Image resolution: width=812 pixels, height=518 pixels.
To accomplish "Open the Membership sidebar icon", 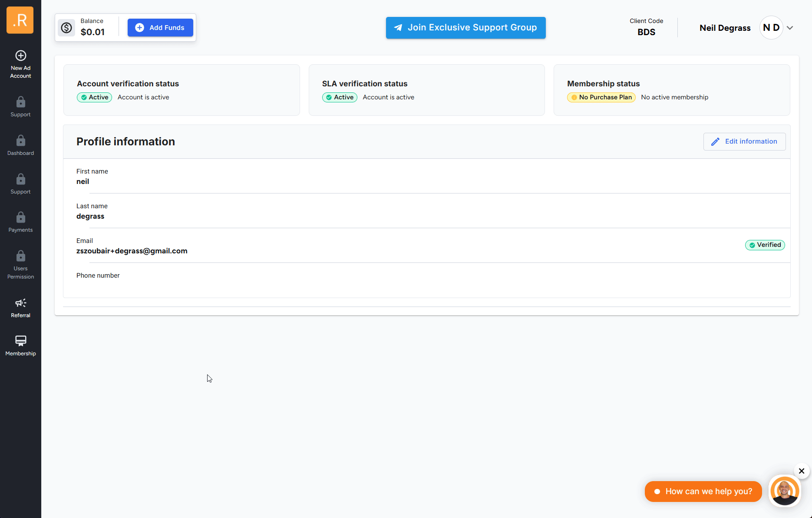I will 20,341.
